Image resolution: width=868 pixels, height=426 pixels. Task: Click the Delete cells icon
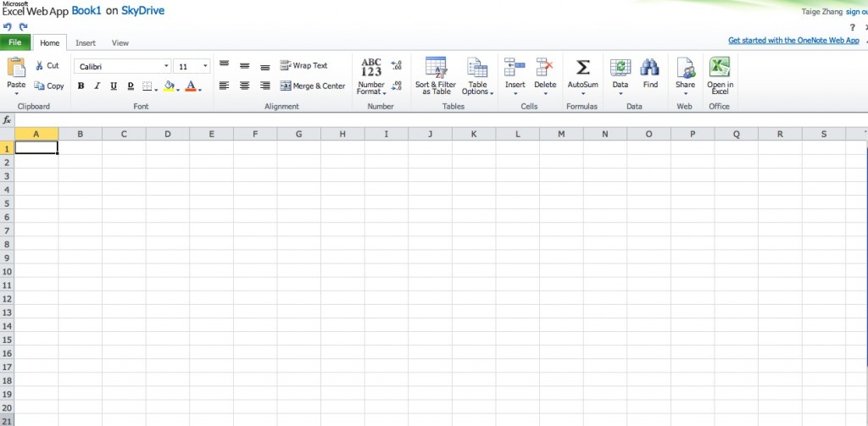[x=545, y=67]
